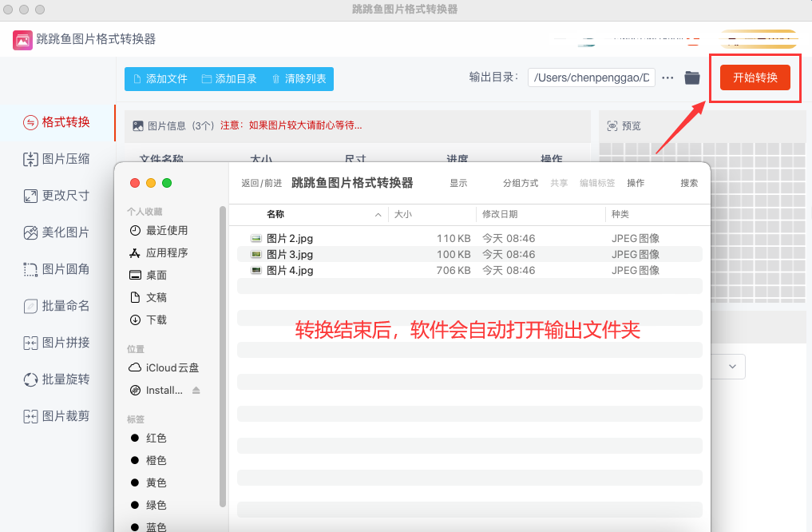This screenshot has height=532, width=812.
Task: Click 编辑标签 in Finder toolbar
Action: click(597, 183)
